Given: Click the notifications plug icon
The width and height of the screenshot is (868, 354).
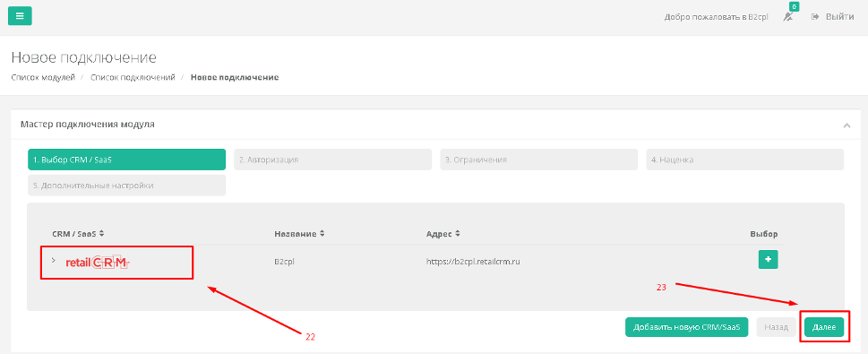Looking at the screenshot, I should click(788, 17).
